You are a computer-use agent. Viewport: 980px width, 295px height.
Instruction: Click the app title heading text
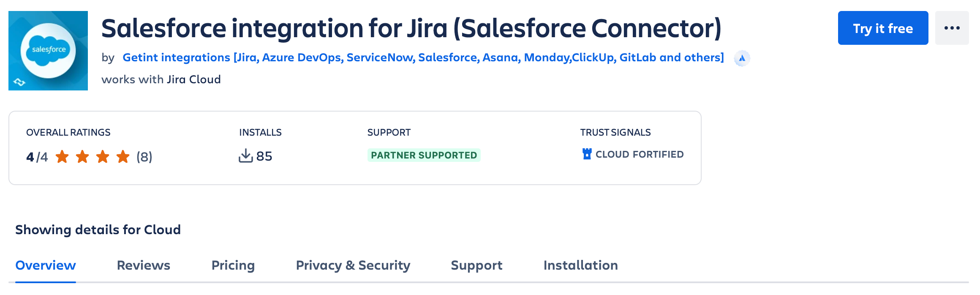click(x=411, y=28)
